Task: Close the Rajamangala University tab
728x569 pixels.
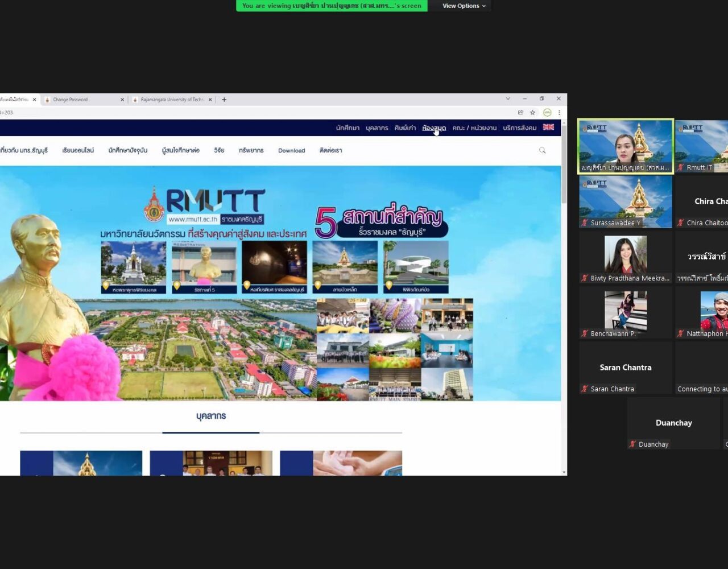Action: (210, 100)
